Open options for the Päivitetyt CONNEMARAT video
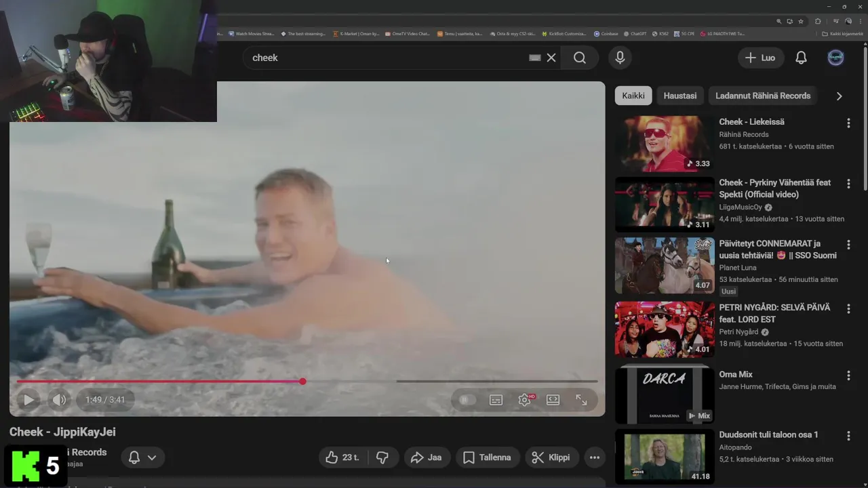Screen dimensions: 868x488 pyautogui.click(x=848, y=245)
